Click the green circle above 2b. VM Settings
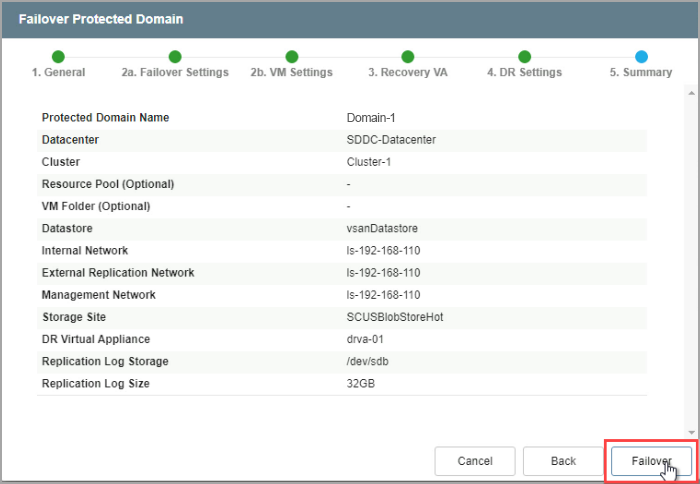700x484 pixels. point(291,57)
